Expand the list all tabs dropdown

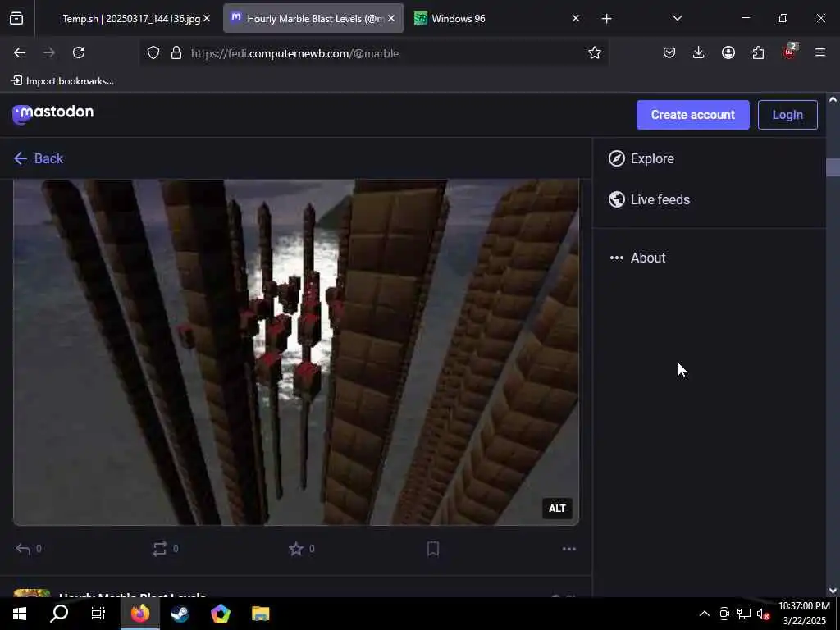[677, 18]
